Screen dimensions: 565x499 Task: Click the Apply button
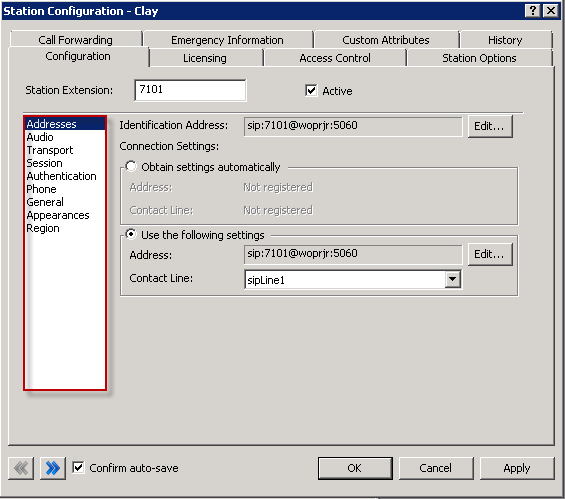[x=517, y=468]
